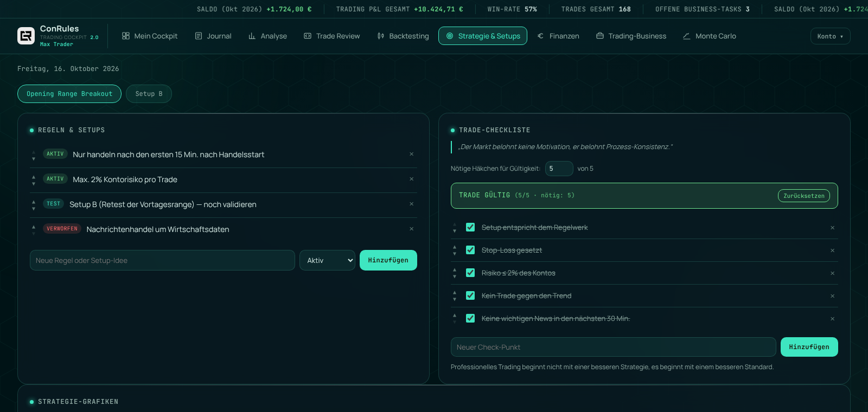Move checklist item 'Stop-Loss gesetzt' up
Image resolution: width=868 pixels, height=412 pixels.
coord(455,247)
